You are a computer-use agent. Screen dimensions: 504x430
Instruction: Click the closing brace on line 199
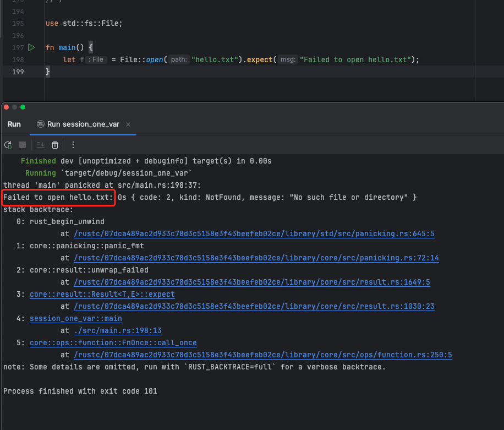coord(47,72)
